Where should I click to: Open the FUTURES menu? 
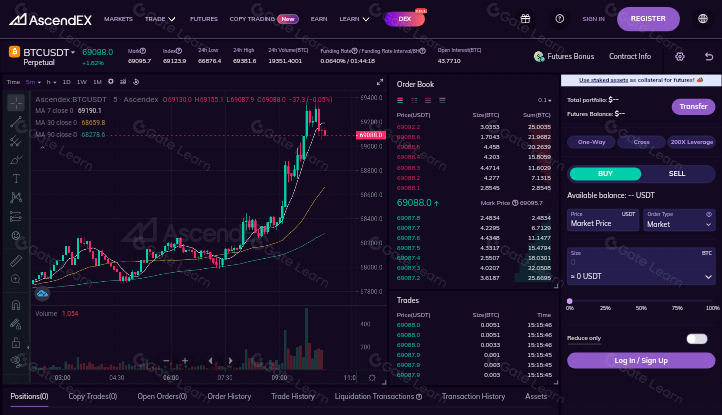coord(204,19)
